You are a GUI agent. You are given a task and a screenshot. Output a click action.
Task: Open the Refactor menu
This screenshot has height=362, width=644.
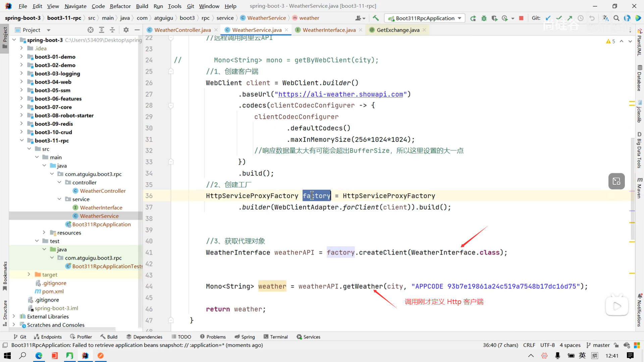coord(120,6)
